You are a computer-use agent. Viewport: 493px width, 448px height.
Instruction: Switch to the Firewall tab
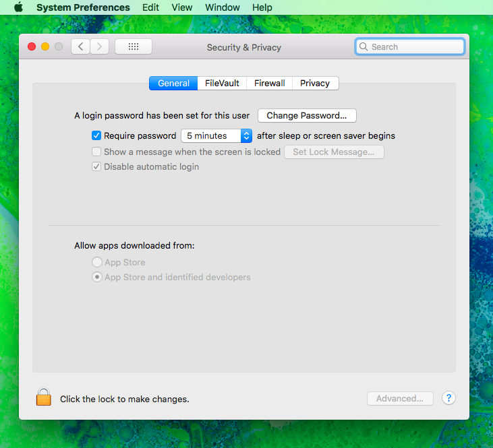point(270,84)
